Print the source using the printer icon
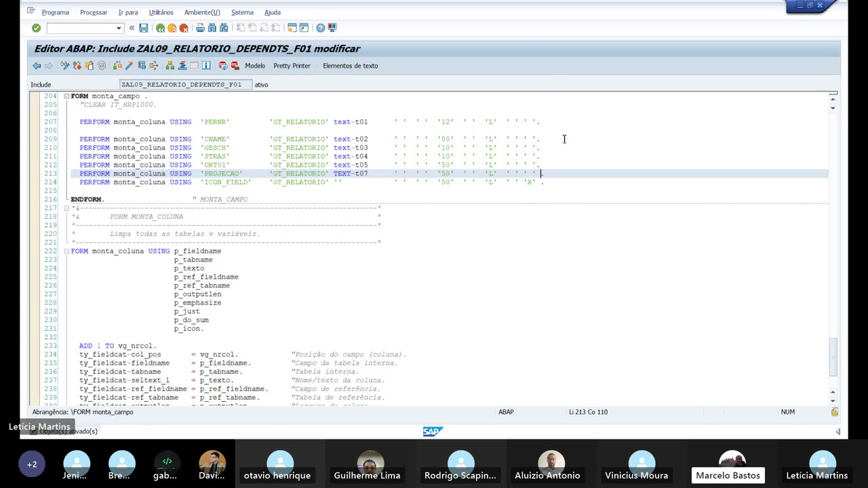 (x=200, y=28)
